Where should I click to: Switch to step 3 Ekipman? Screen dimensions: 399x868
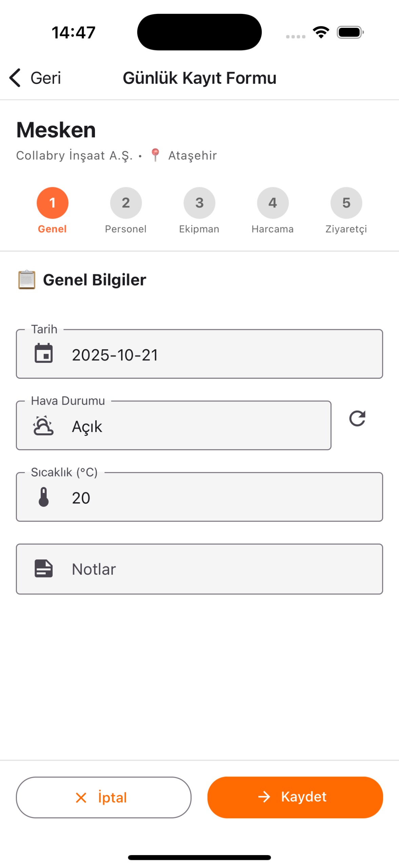tap(199, 203)
